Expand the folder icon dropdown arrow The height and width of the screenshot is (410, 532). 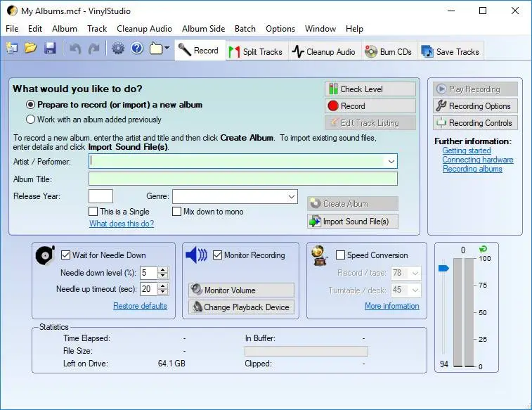pyautogui.click(x=167, y=49)
